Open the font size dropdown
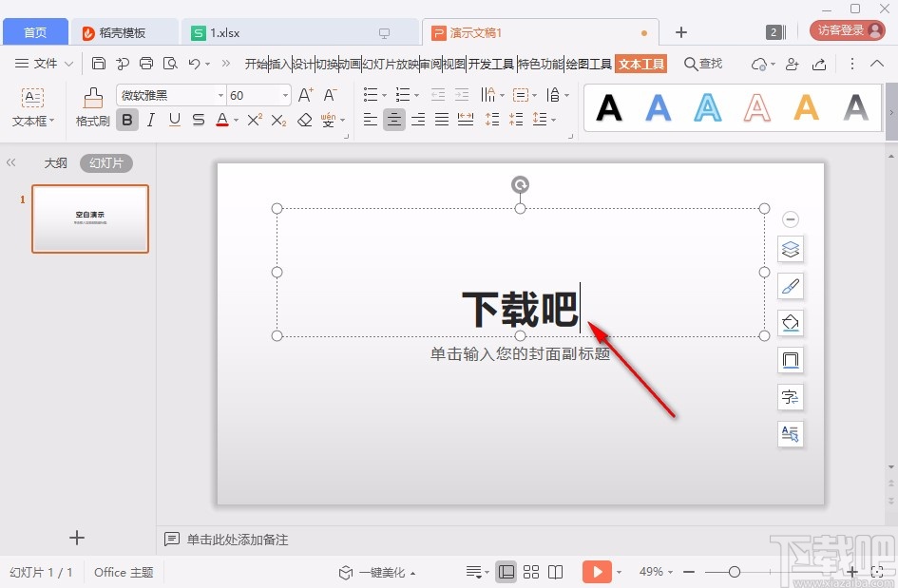Viewport: 898px width, 588px height. pos(285,94)
